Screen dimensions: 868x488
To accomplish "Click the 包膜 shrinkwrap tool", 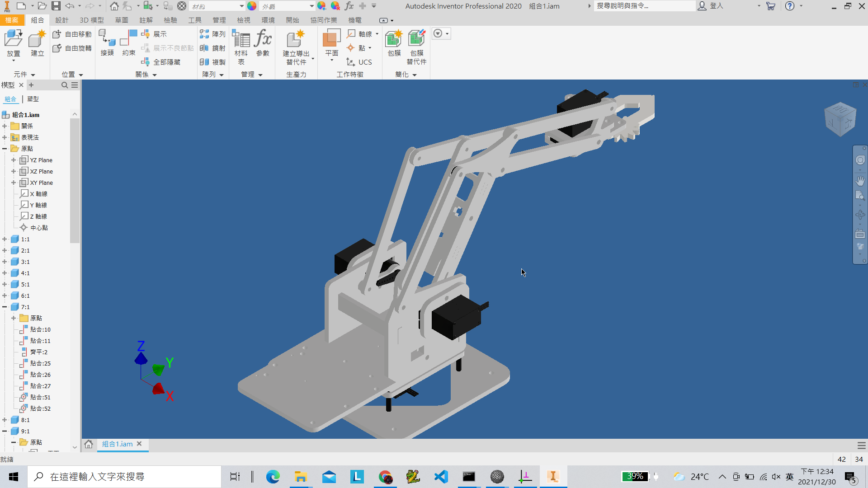I will pyautogui.click(x=394, y=43).
